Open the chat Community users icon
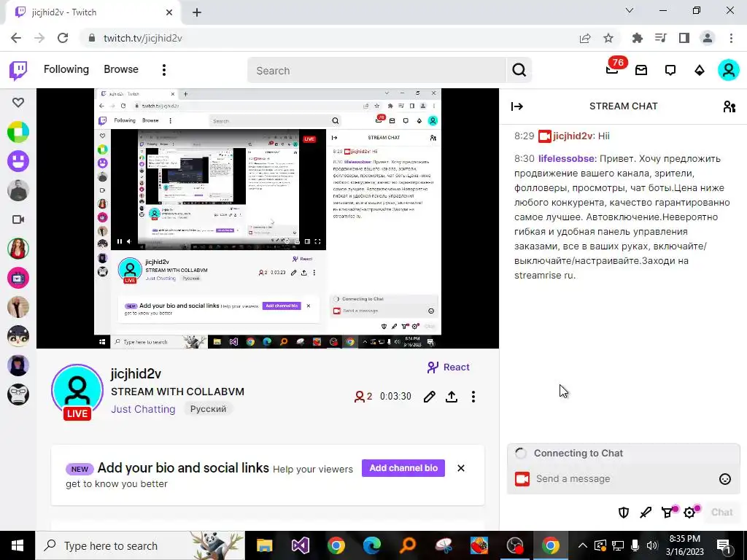Viewport: 747px width, 560px height. pyautogui.click(x=729, y=106)
